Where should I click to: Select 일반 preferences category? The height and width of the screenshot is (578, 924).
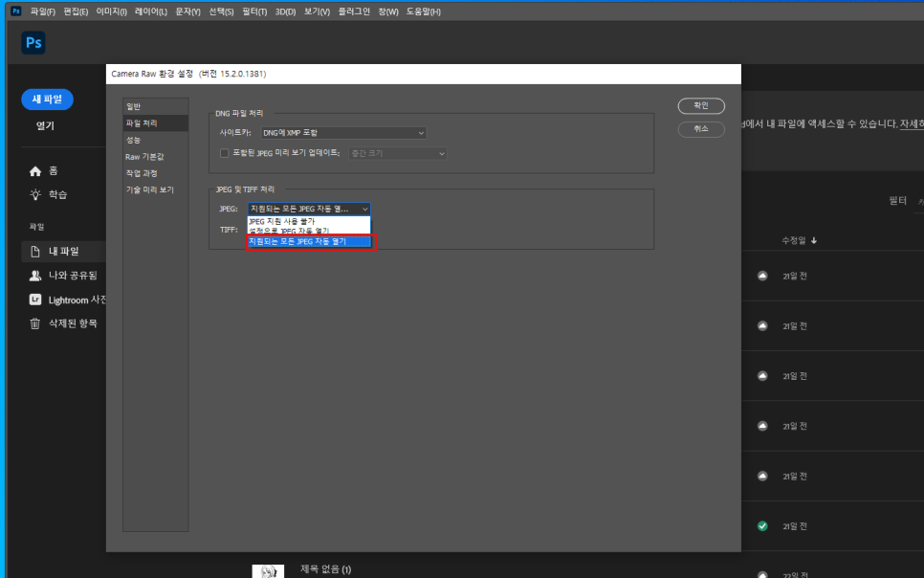coord(156,107)
